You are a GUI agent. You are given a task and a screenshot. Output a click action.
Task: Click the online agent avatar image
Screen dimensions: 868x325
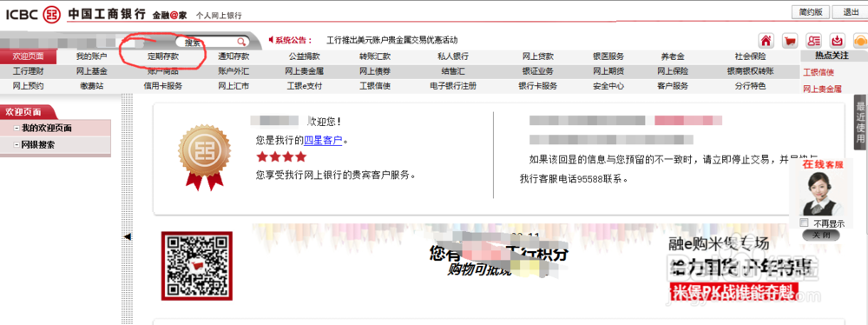pos(821,193)
